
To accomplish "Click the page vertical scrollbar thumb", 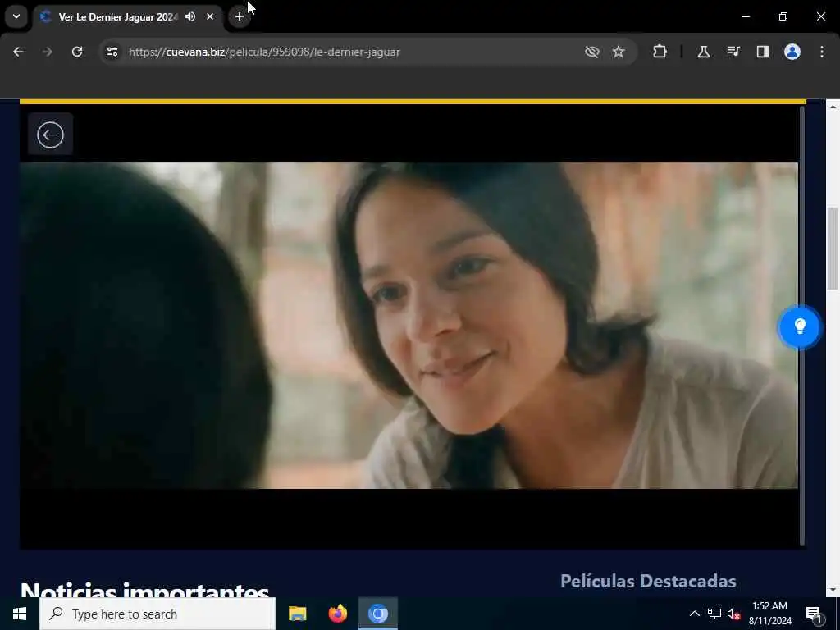I will pos(832,248).
